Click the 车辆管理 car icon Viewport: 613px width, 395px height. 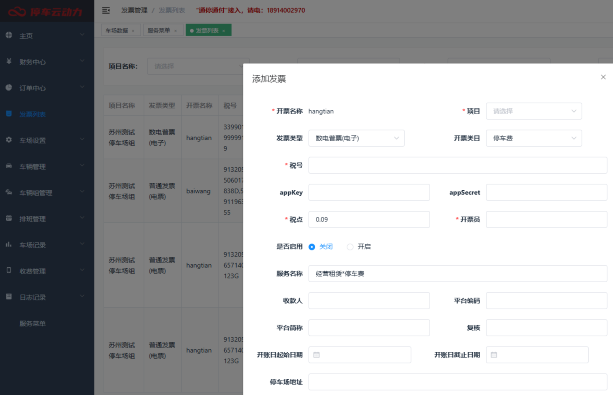(9, 166)
